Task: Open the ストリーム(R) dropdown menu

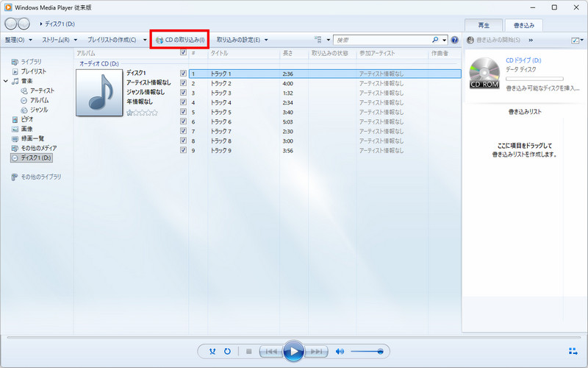Action: 60,40
